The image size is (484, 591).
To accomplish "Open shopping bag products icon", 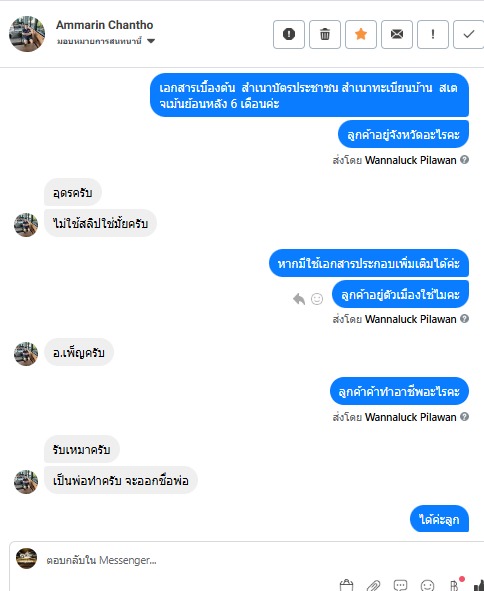I will click(346, 585).
